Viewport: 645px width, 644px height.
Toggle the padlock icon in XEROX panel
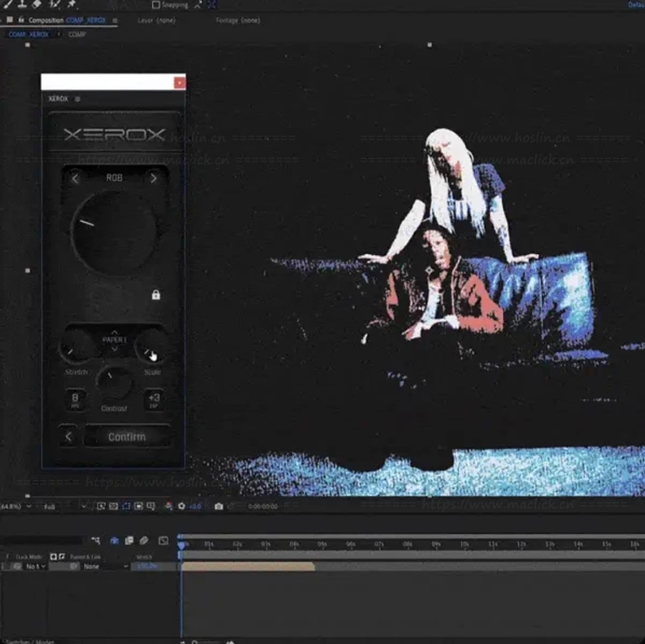pos(156,294)
